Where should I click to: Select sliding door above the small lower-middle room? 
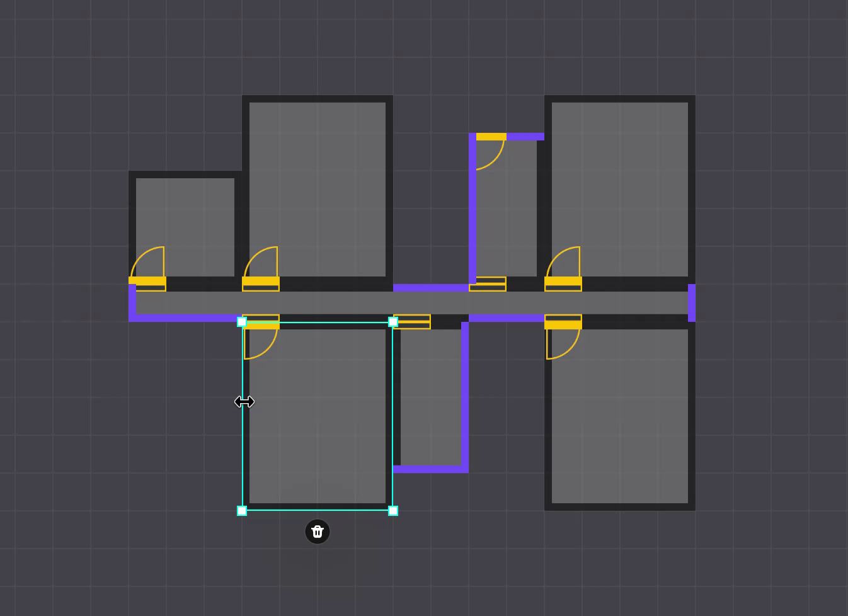tap(412, 321)
